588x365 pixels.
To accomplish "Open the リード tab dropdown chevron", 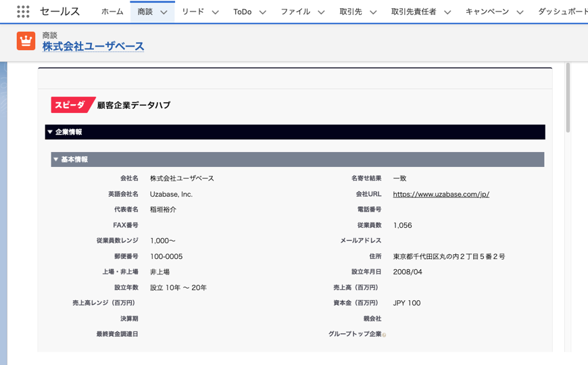I will click(x=215, y=12).
